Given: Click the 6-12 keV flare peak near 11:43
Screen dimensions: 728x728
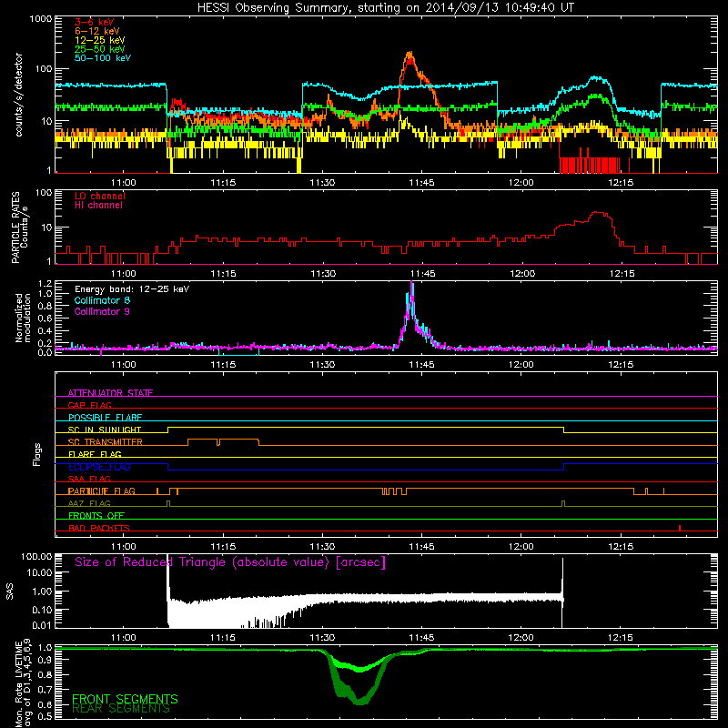Looking at the screenshot, I should click(x=409, y=54).
